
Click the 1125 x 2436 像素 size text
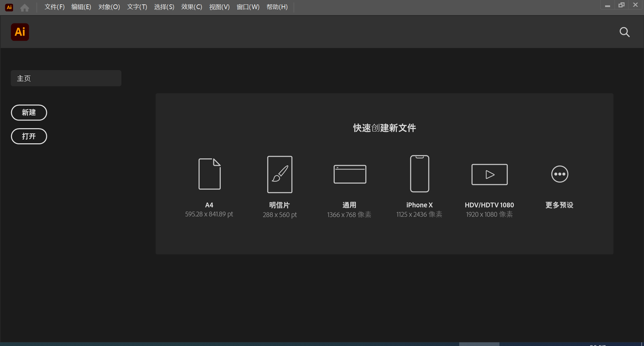(419, 214)
